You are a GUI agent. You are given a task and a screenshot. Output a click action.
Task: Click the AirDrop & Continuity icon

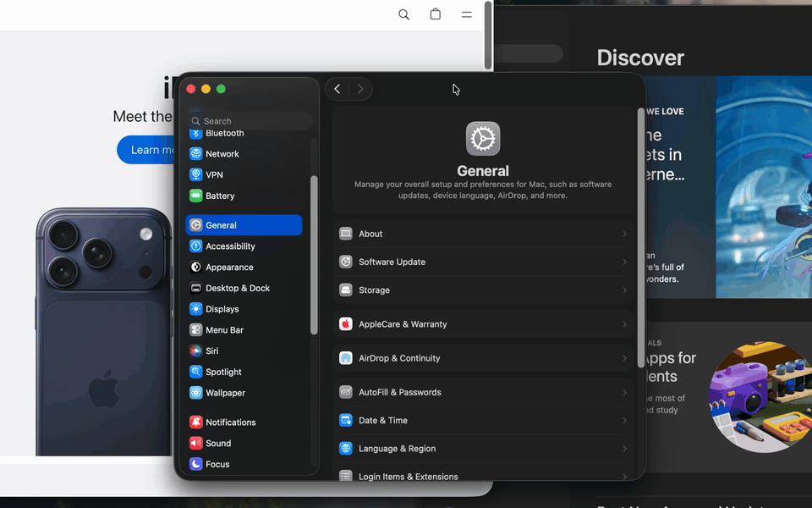[346, 358]
